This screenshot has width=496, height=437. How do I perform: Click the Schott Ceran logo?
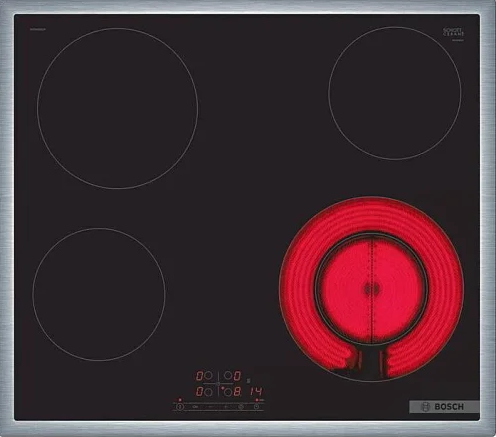point(453,33)
